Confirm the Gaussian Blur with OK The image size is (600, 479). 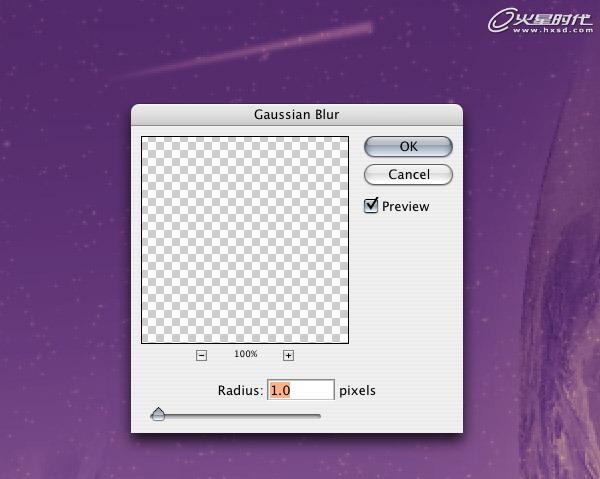(x=408, y=147)
